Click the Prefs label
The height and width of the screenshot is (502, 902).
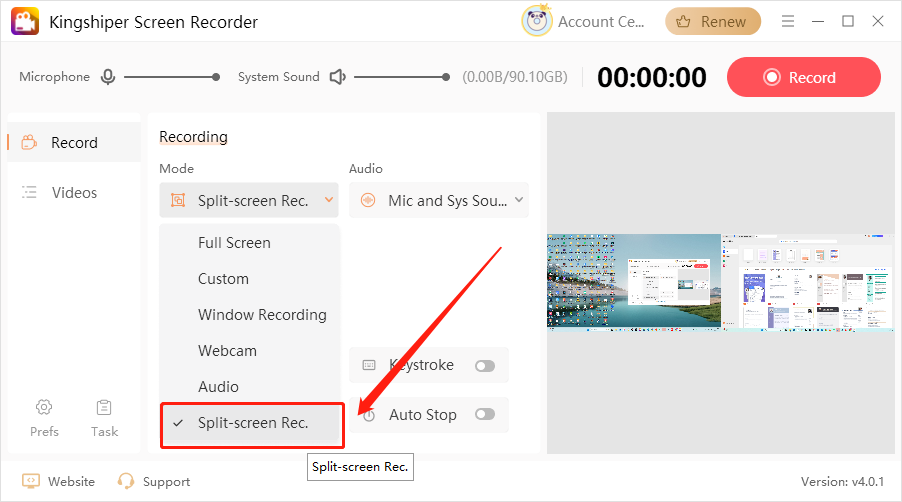click(44, 431)
